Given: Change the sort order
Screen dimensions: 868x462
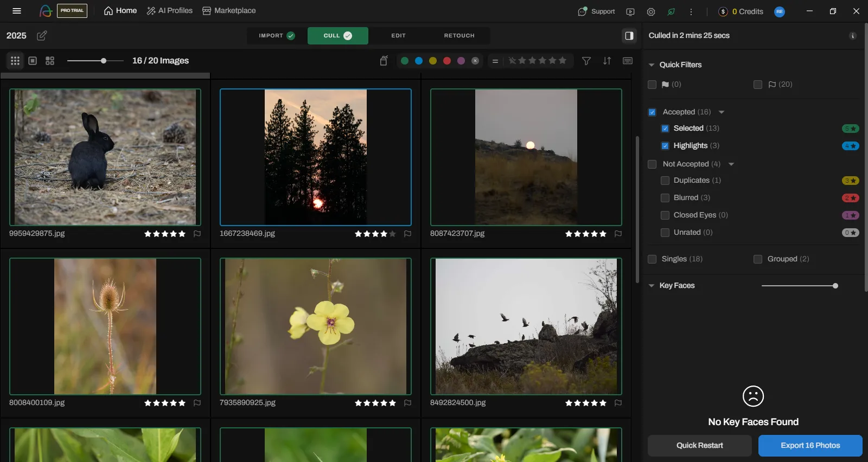Looking at the screenshot, I should 607,61.
